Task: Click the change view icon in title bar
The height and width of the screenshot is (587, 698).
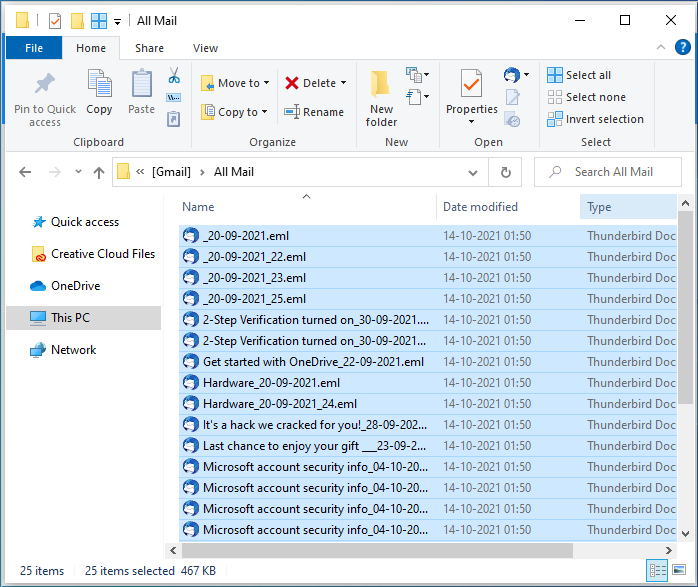Action: 99,21
